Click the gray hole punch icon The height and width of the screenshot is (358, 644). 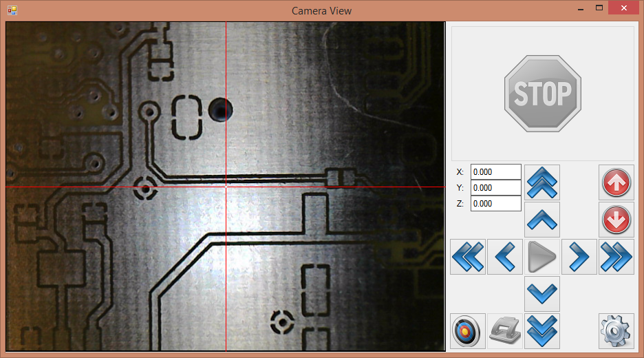(x=505, y=331)
